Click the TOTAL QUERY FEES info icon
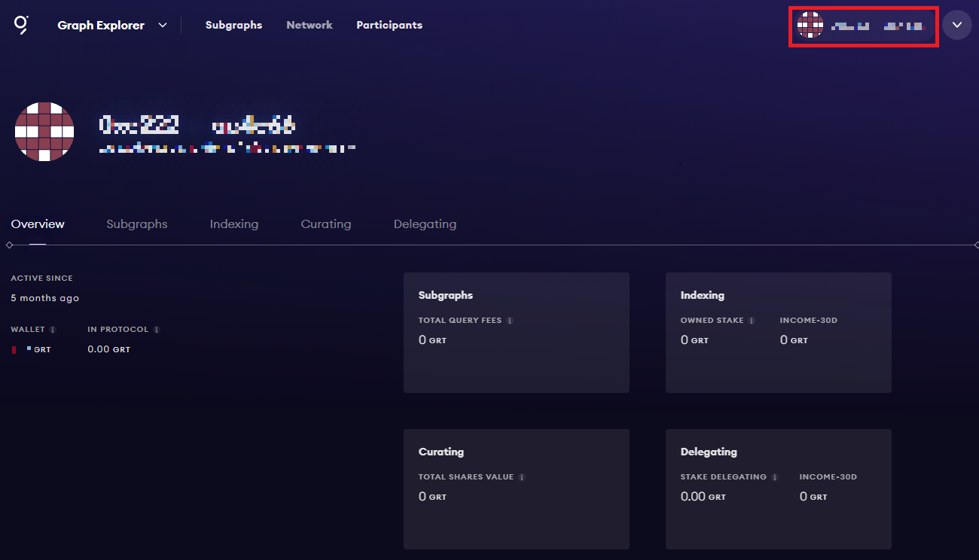Screen dimensions: 979x560 (511, 320)
